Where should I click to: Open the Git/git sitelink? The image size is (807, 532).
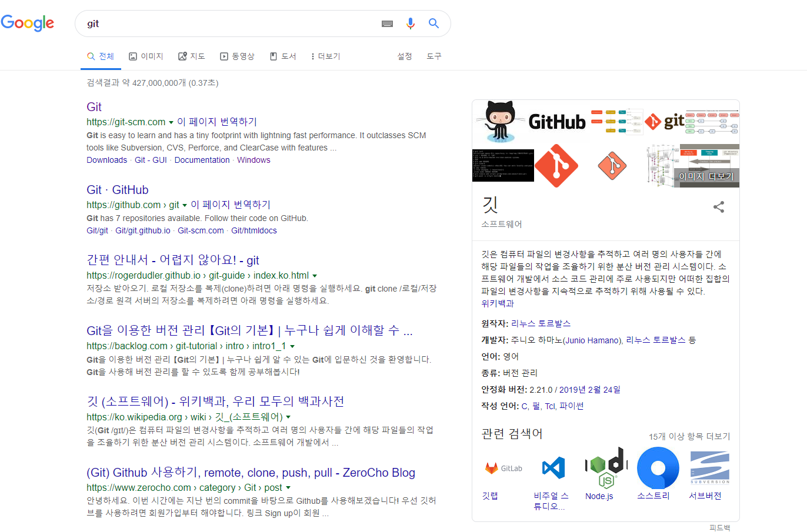97,230
